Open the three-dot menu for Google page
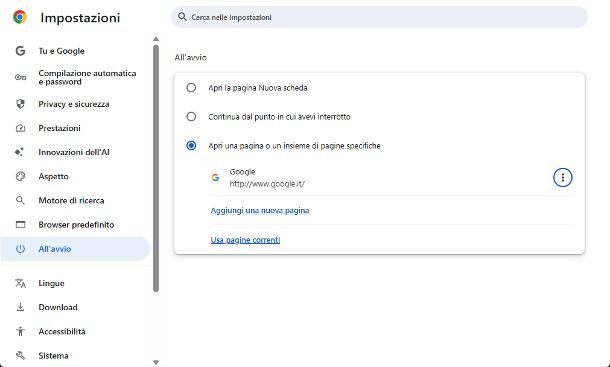 (x=563, y=177)
